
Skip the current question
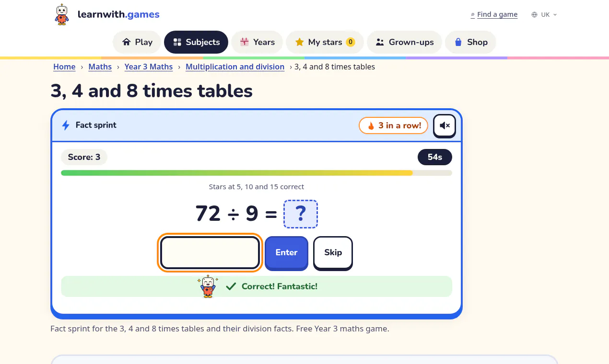[333, 252]
